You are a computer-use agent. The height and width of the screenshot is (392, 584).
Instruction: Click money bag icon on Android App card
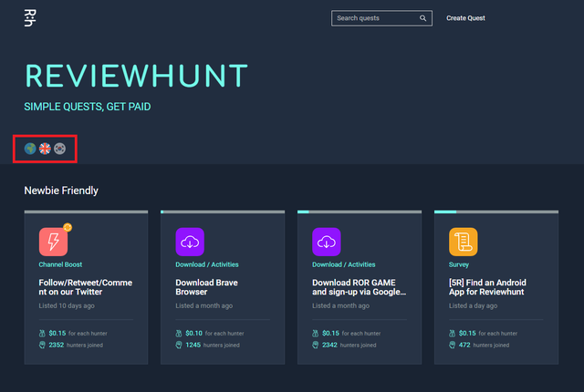453,334
